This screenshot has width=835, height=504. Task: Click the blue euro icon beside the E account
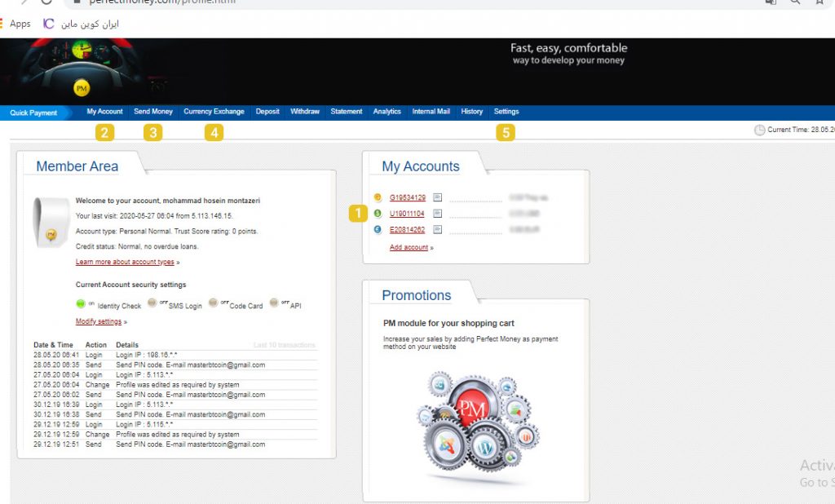378,230
